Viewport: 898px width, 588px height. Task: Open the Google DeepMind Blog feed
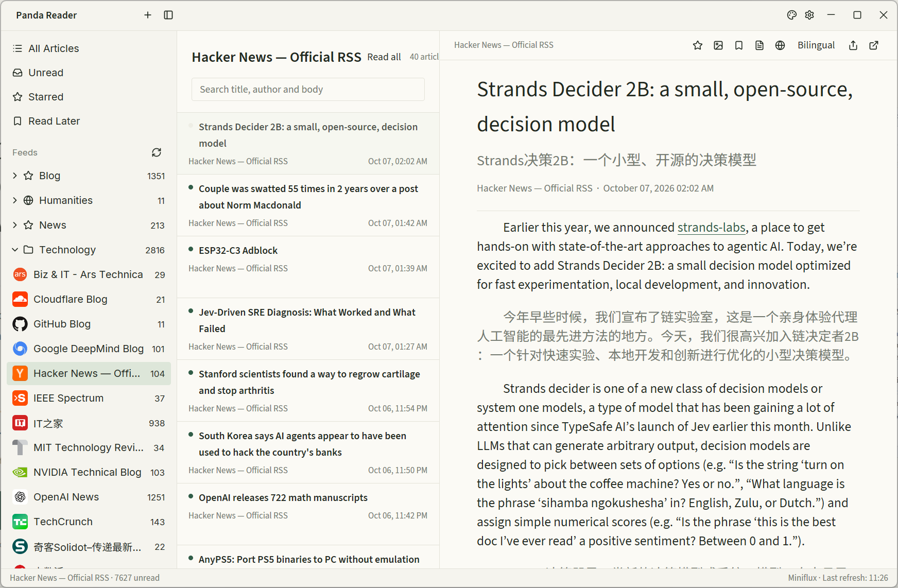point(89,349)
